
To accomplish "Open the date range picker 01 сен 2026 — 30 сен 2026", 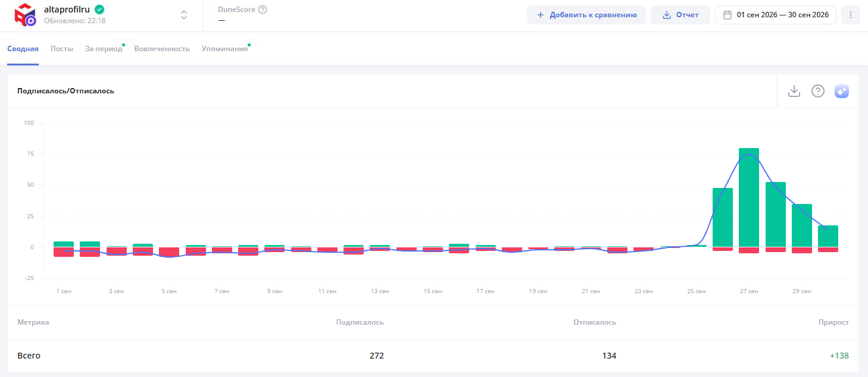I will (x=776, y=15).
